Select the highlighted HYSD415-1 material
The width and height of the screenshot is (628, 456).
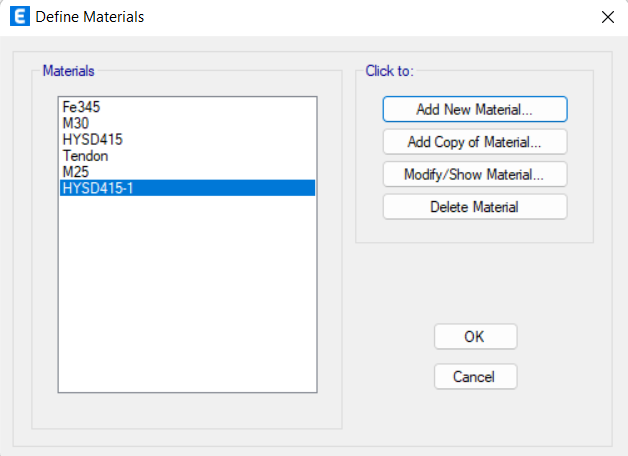(187, 188)
